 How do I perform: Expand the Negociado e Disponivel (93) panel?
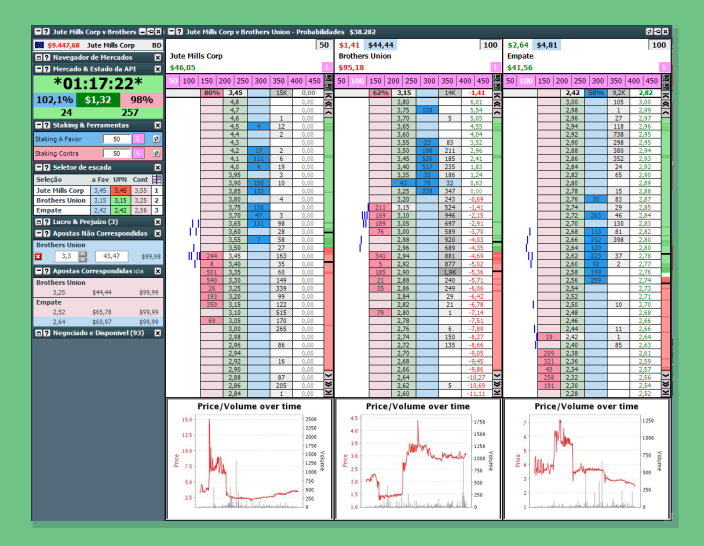click(39, 333)
